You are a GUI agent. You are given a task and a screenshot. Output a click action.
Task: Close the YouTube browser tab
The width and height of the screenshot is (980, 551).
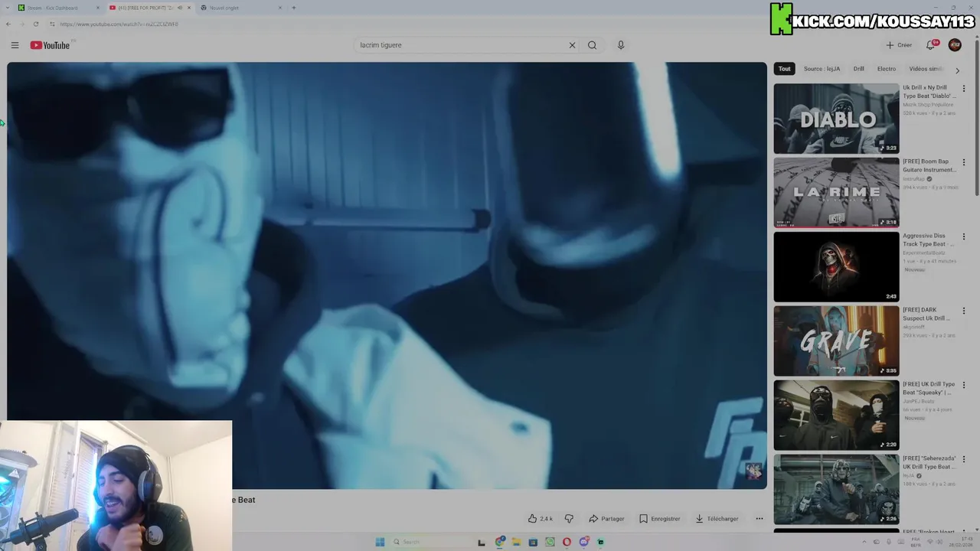click(189, 8)
